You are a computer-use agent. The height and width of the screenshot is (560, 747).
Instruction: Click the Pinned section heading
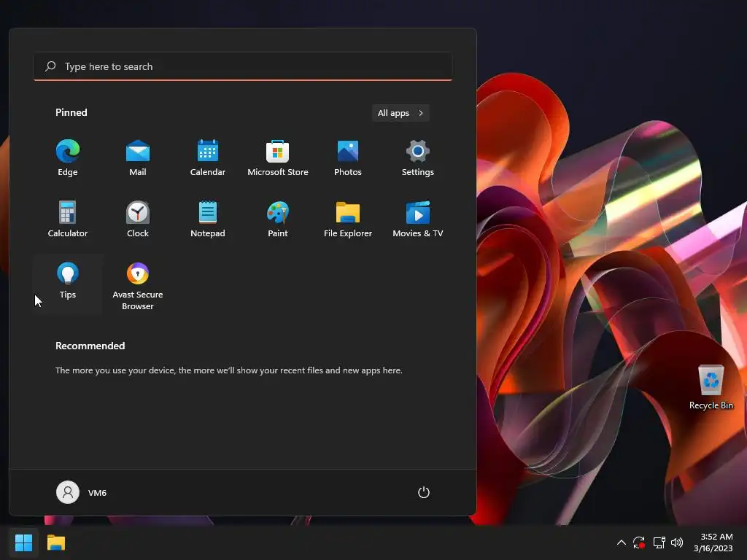click(71, 112)
